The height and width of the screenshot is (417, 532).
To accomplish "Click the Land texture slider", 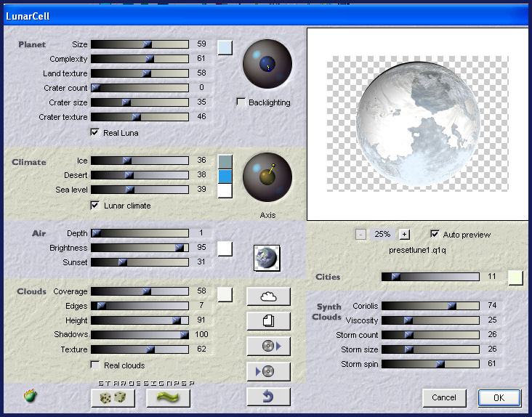I will tap(140, 73).
